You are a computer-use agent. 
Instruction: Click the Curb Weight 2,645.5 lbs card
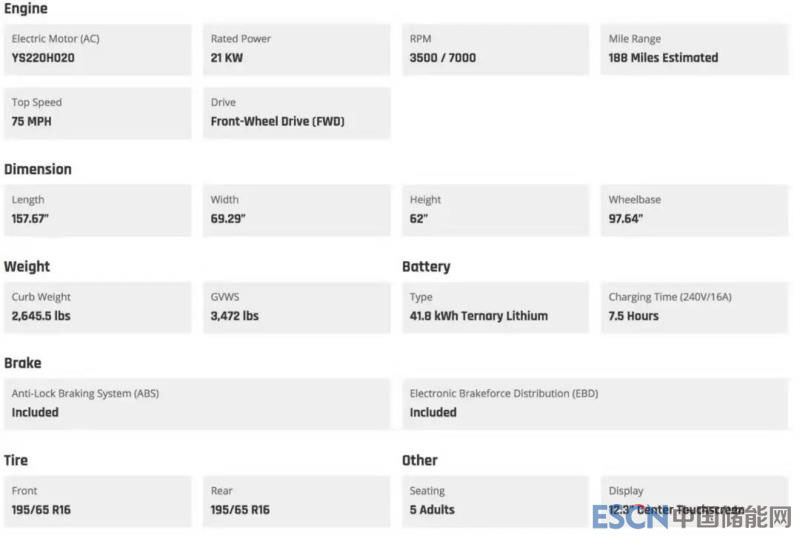97,307
